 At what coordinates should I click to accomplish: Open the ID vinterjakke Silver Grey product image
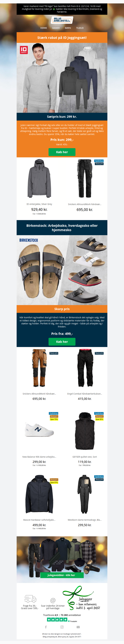point(39,178)
